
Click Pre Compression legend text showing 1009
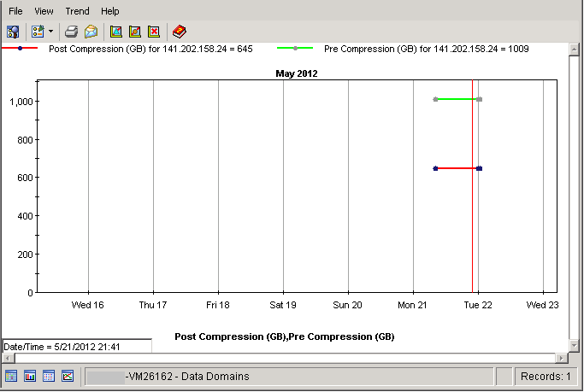click(x=426, y=49)
